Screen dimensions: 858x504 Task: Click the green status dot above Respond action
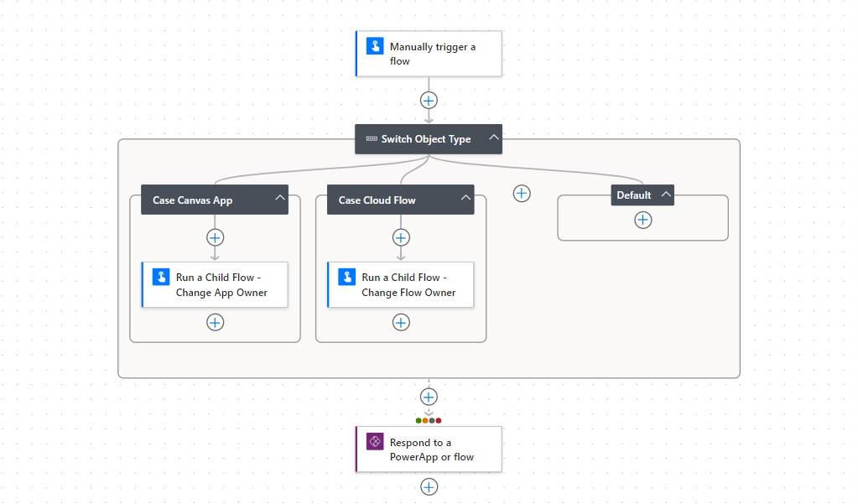(x=419, y=419)
